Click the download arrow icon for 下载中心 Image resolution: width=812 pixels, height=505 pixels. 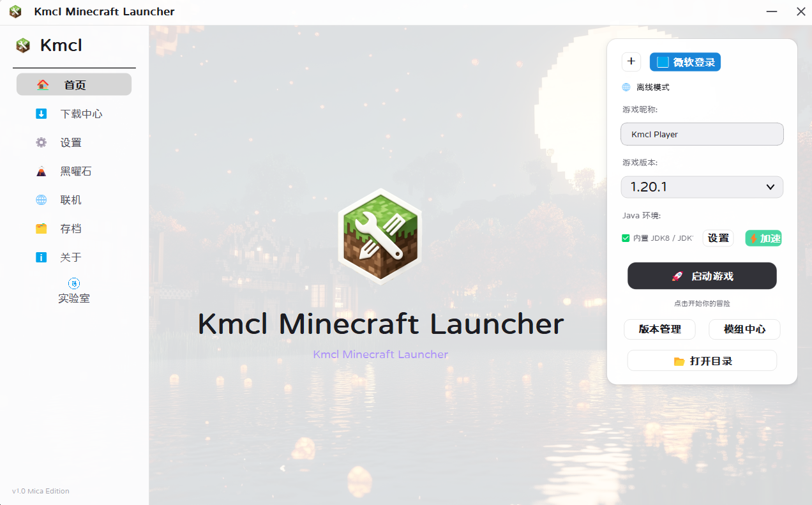tap(41, 114)
